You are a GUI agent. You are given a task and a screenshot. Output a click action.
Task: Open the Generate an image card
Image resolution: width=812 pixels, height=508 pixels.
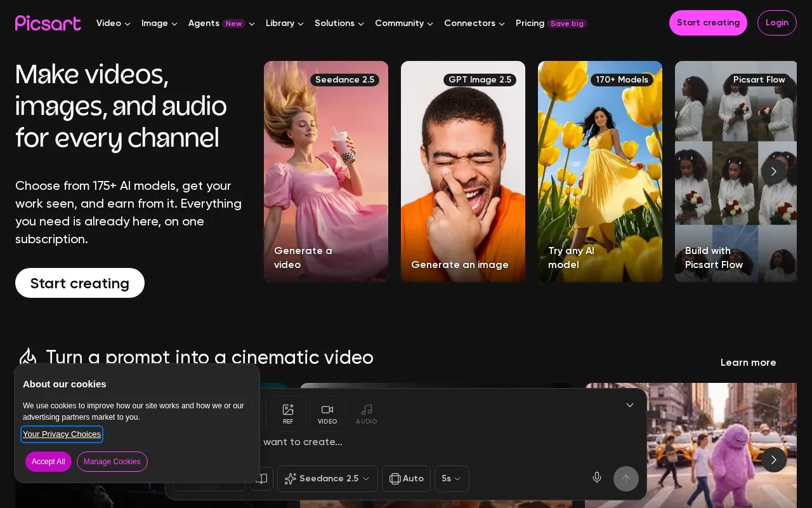pyautogui.click(x=463, y=171)
